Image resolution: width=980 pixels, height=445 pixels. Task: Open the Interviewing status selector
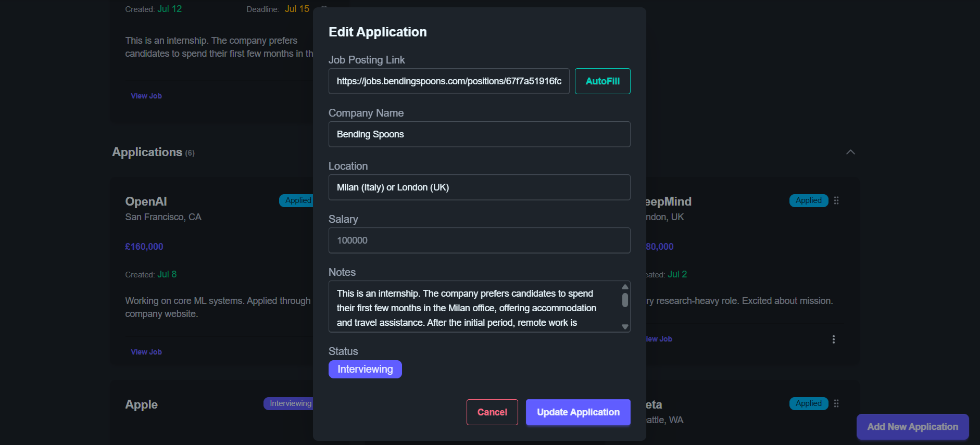pyautogui.click(x=365, y=369)
